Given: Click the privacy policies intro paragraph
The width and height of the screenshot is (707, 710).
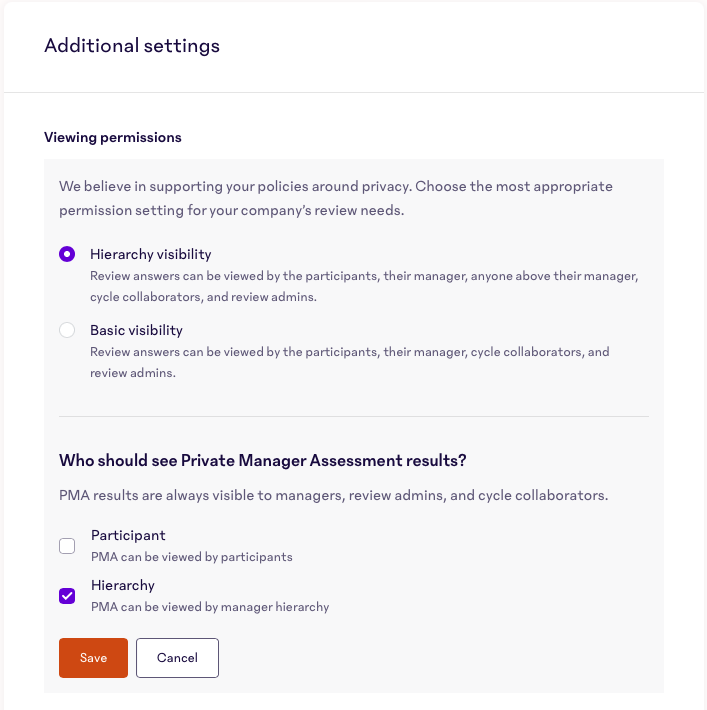Looking at the screenshot, I should click(336, 198).
